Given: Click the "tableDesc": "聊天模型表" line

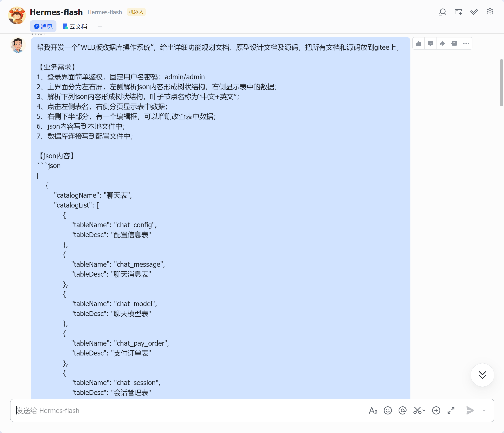Looking at the screenshot, I should (111, 314).
